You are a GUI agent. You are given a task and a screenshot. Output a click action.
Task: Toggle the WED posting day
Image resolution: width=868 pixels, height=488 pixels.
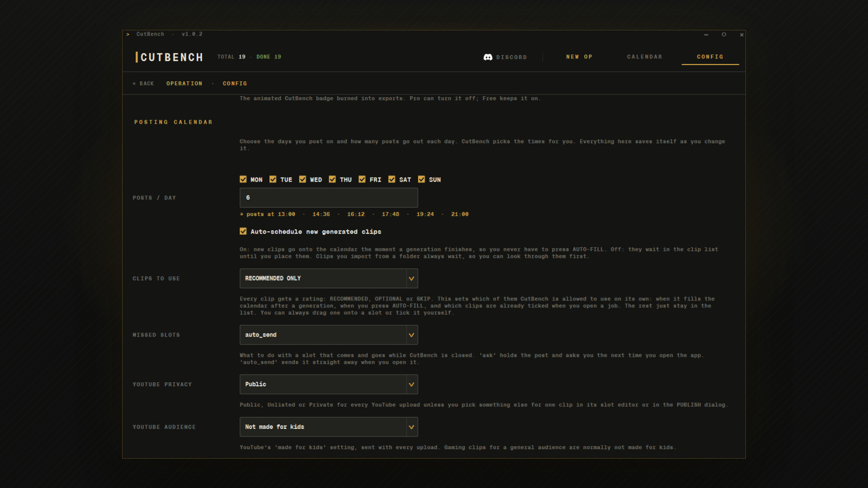click(x=303, y=179)
